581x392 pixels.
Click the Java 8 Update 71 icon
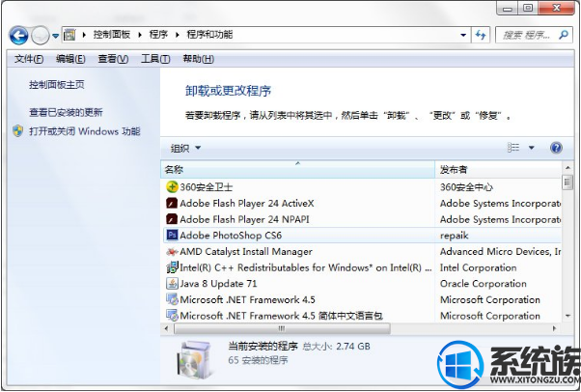click(172, 283)
